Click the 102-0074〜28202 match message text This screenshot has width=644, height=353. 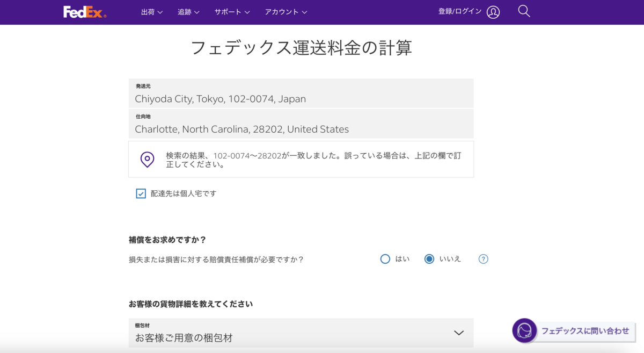pos(313,160)
